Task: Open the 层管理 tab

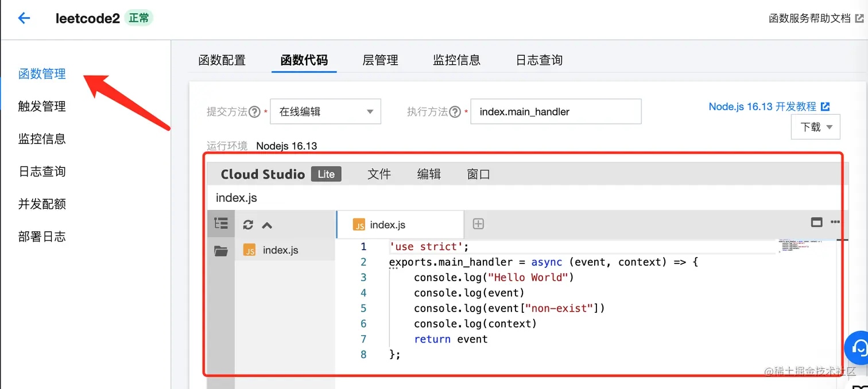Action: coord(381,60)
